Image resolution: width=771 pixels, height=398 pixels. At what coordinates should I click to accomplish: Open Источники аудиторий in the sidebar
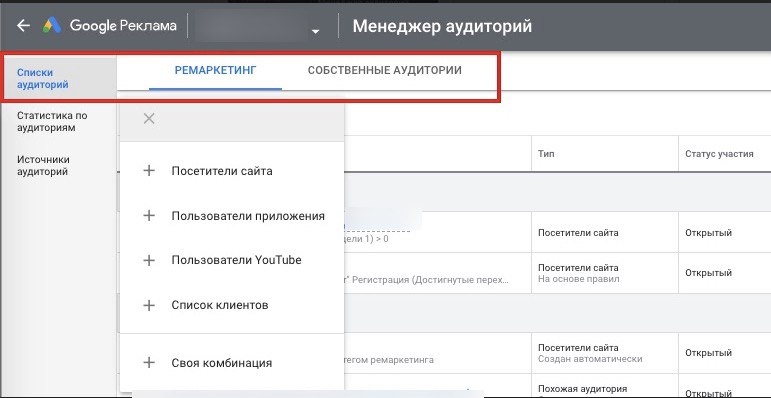43,166
